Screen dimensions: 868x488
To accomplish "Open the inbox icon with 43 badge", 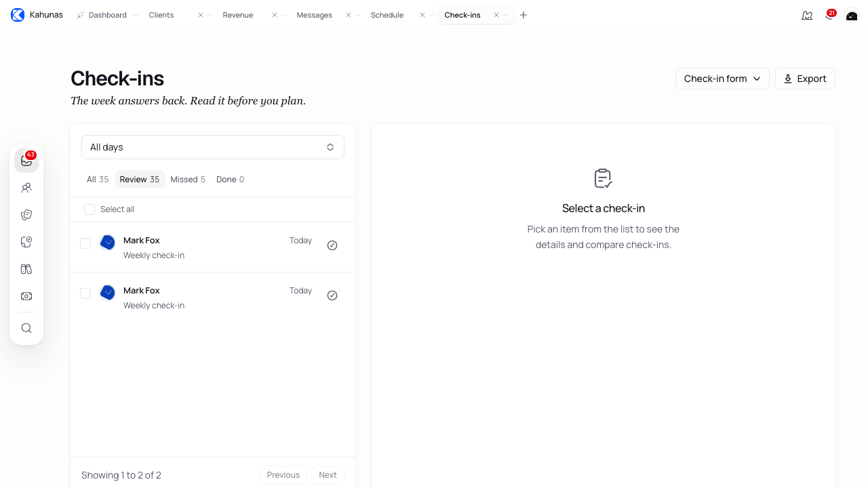I will (26, 161).
